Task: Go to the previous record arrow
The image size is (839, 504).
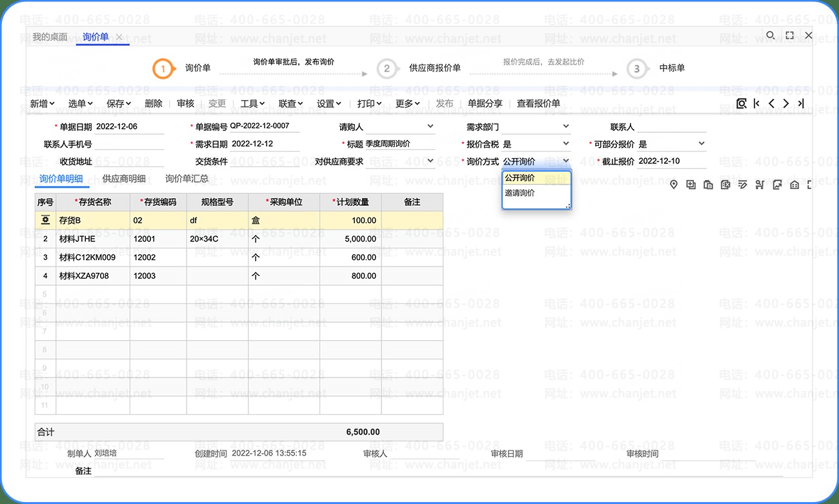Action: click(771, 103)
